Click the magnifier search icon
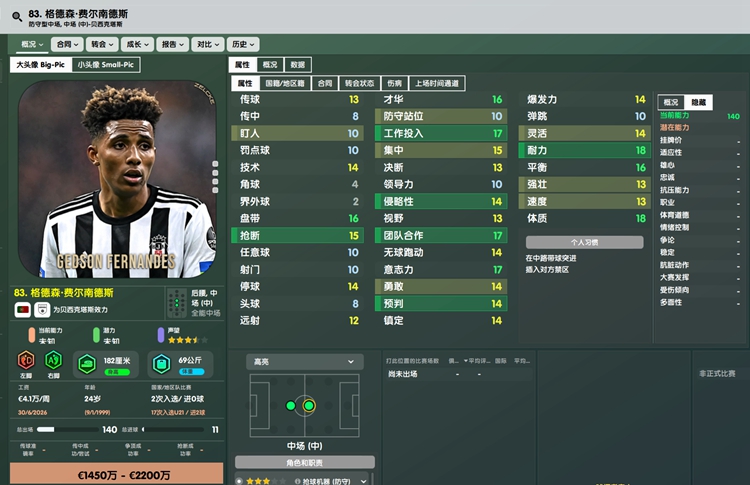This screenshot has width=750, height=485. [17, 17]
